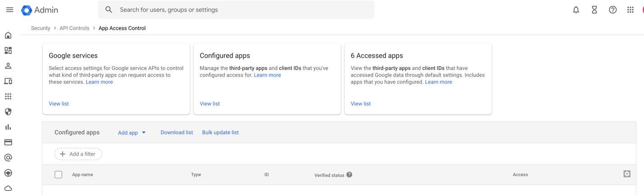Open Learn more in Google services card

point(100,82)
